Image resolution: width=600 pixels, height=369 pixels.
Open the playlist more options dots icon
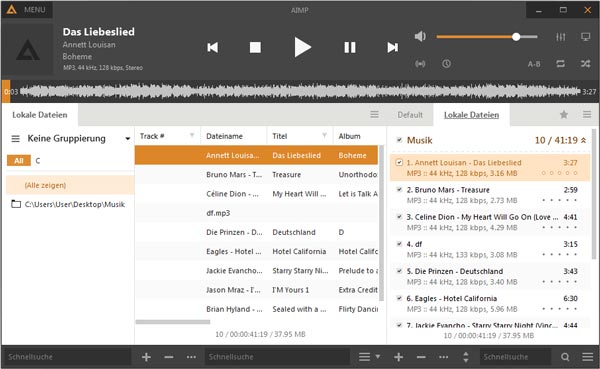coord(443,357)
